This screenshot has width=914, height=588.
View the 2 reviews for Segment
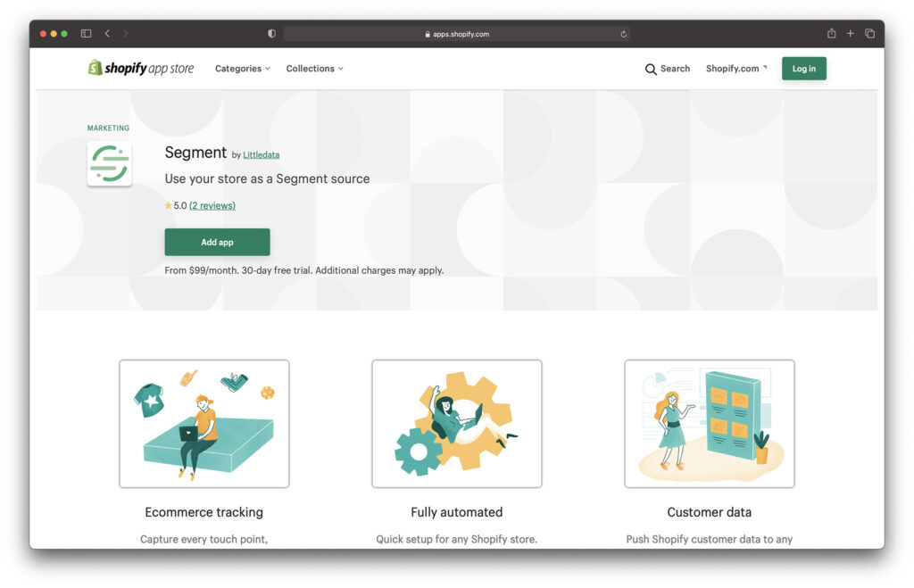212,205
